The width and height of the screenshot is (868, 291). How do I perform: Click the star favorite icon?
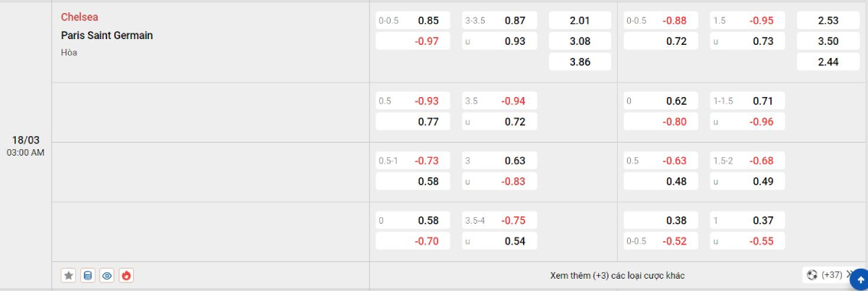point(69,275)
